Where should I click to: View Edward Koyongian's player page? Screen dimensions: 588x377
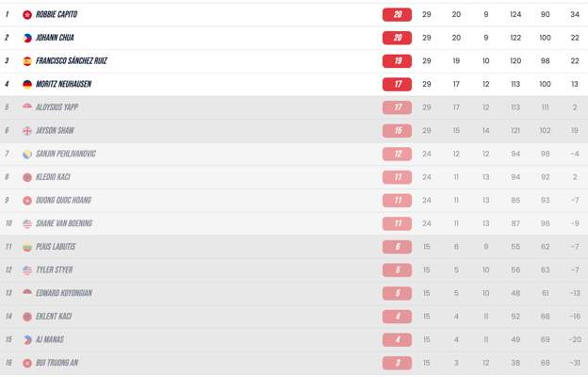(x=65, y=293)
